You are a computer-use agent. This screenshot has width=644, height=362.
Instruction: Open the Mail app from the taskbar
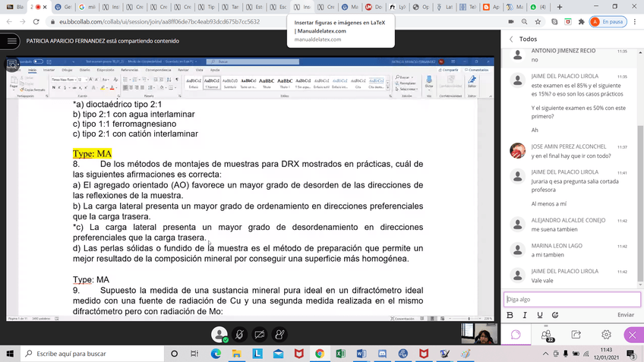point(278,354)
